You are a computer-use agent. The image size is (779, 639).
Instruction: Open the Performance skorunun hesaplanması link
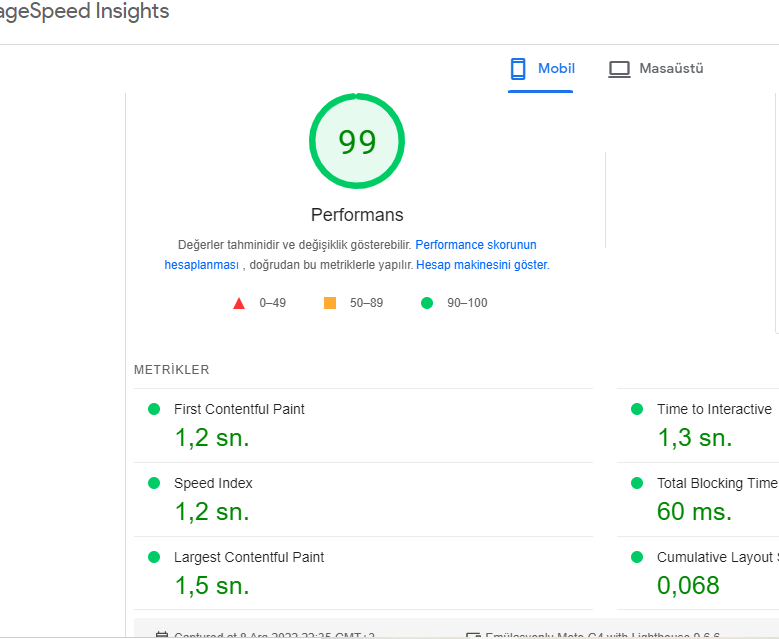click(350, 255)
